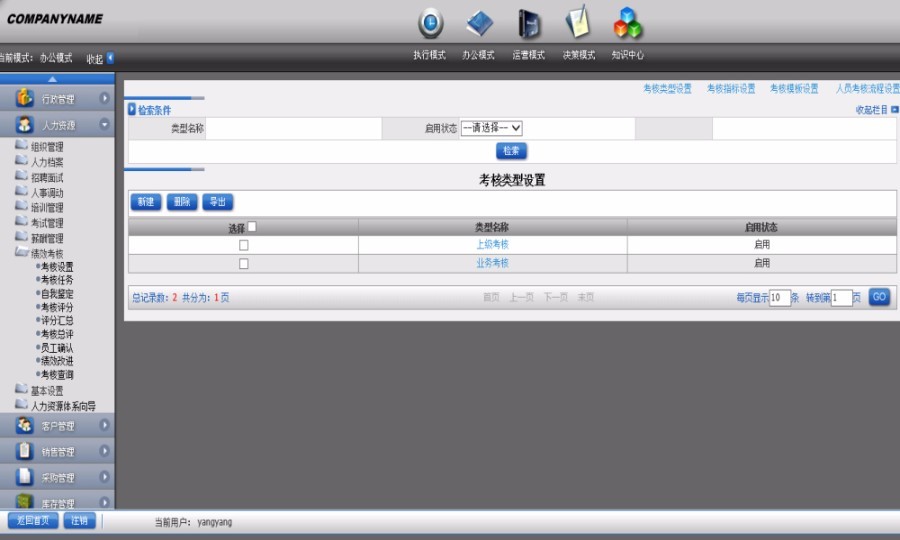Select 自我鉴定 in the sidebar tree
This screenshot has height=540, width=900.
pyautogui.click(x=57, y=294)
